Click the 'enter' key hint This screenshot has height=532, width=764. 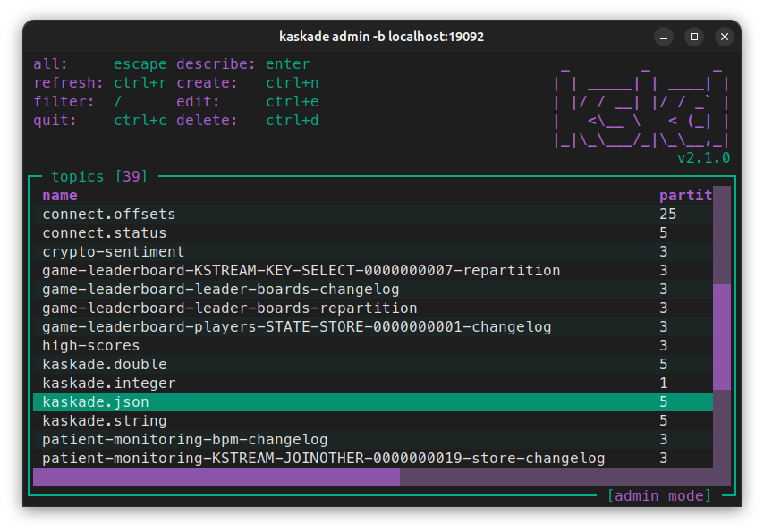click(288, 63)
